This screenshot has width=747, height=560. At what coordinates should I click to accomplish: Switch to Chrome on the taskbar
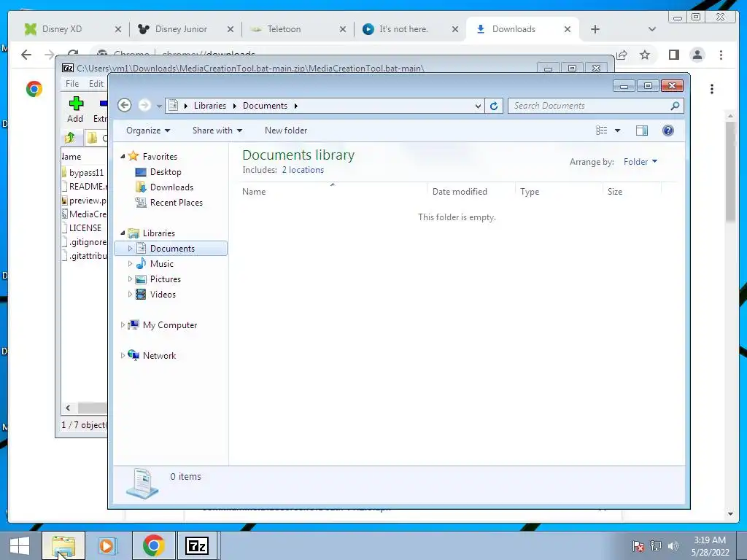coord(153,545)
